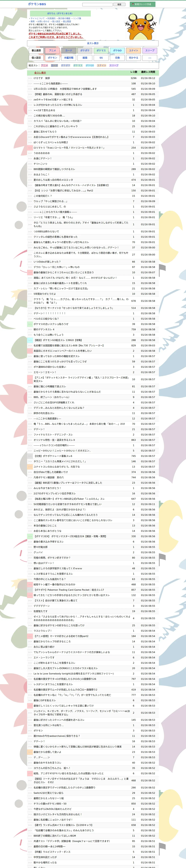Open the 新規スレッド作成 new thread button

[x=142, y=4]
